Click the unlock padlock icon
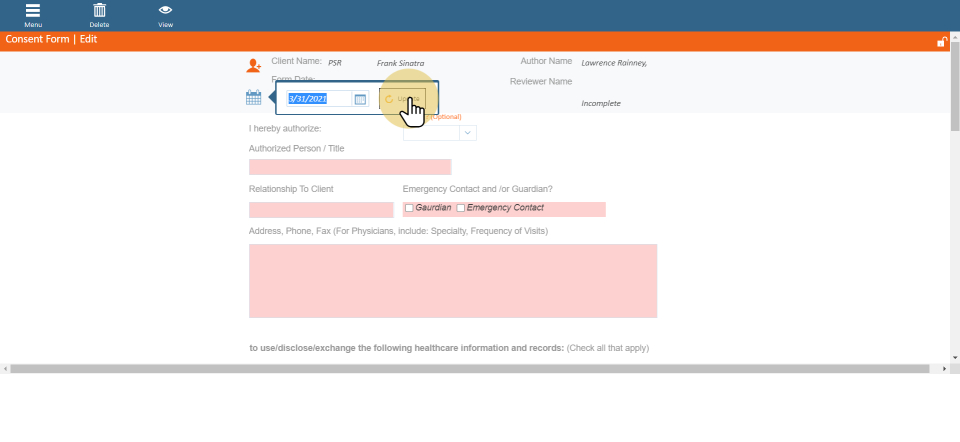The image size is (960, 442). [x=941, y=41]
